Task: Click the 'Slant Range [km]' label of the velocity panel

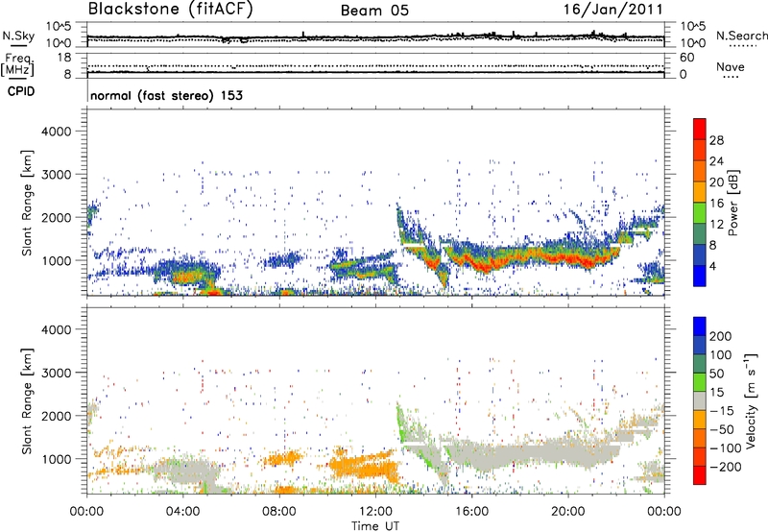Action: point(27,400)
